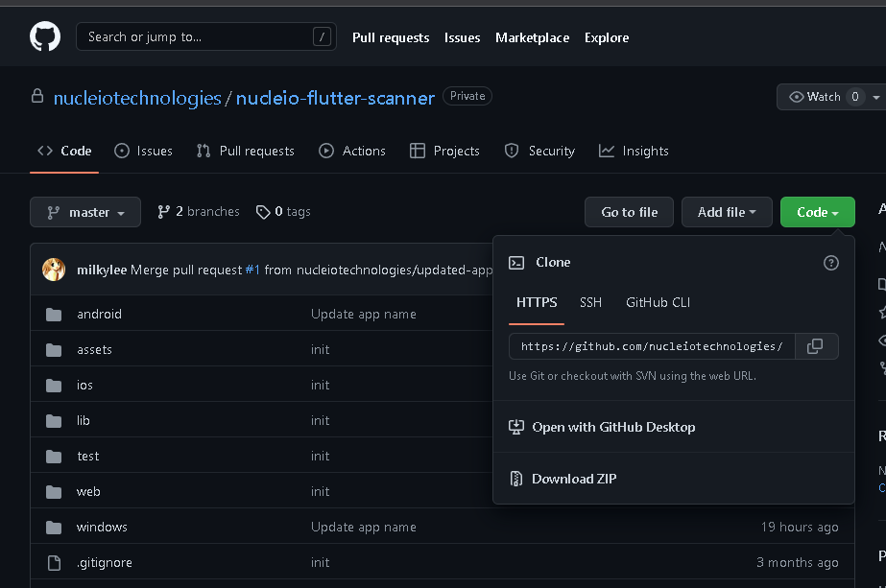The width and height of the screenshot is (886, 588).
Task: Switch to the GitHub CLI clone tab
Action: point(658,303)
